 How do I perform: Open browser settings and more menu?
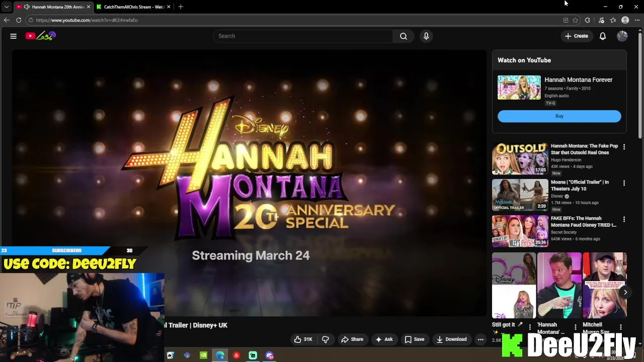[x=637, y=20]
